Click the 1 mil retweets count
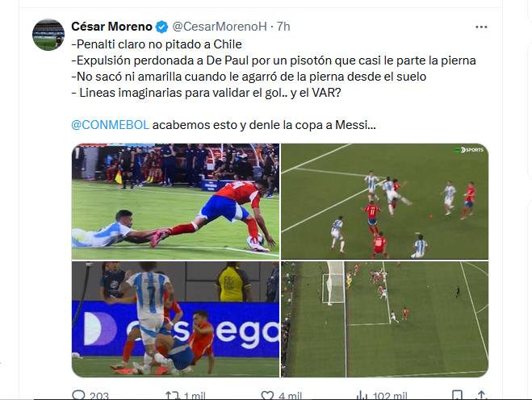This screenshot has width=532, height=400. (195, 396)
